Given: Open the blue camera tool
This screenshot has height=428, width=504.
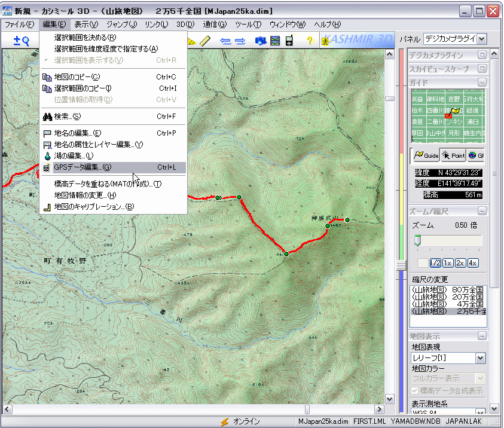Looking at the screenshot, I should click(x=261, y=41).
